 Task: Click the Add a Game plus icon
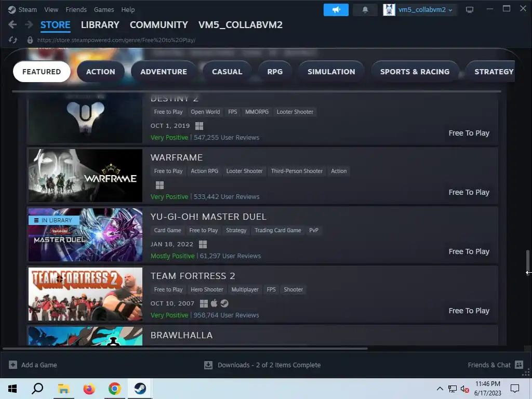pyautogui.click(x=13, y=365)
